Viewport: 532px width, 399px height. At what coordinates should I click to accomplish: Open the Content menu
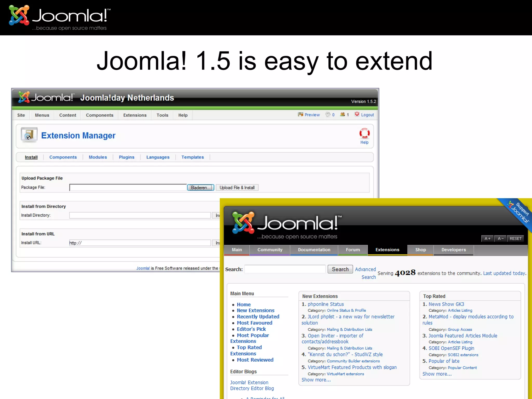click(x=68, y=115)
